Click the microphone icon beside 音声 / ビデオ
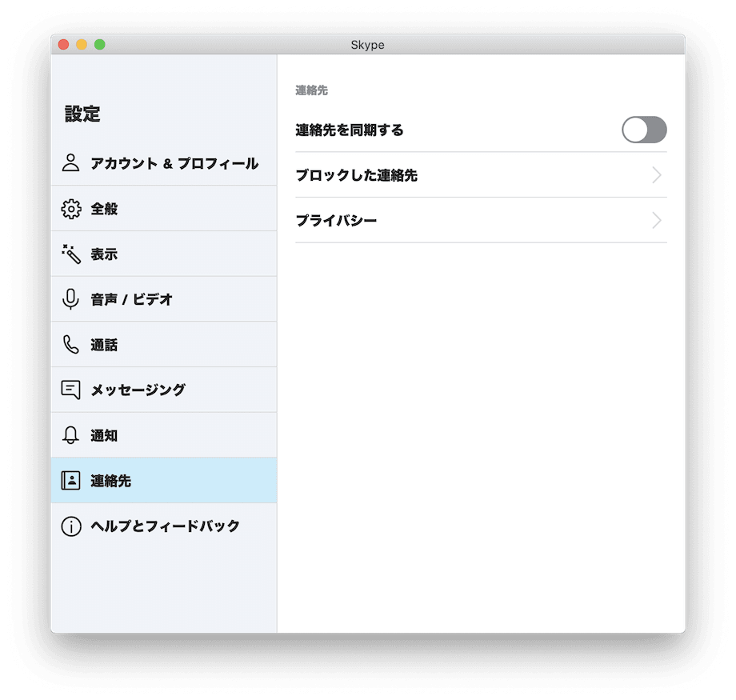This screenshot has height=700, width=736. tap(71, 299)
